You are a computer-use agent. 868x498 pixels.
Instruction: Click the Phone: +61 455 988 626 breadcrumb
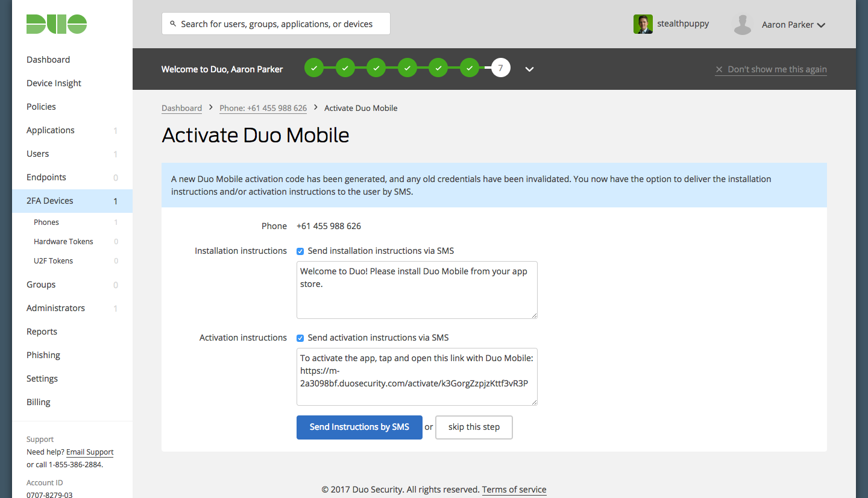click(x=263, y=108)
